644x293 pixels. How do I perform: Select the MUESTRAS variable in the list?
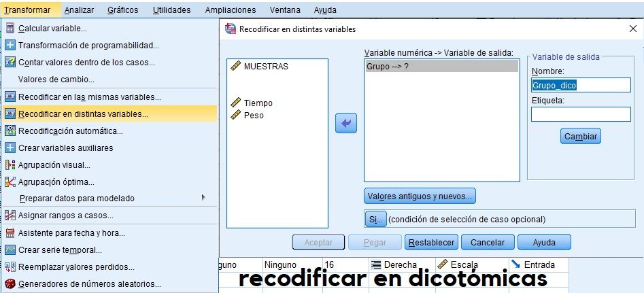(x=266, y=66)
